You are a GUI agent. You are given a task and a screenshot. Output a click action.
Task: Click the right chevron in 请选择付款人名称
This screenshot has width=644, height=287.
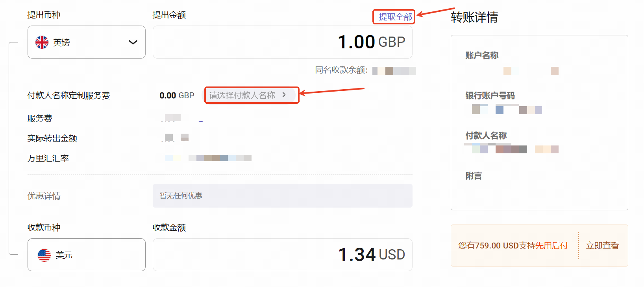[284, 95]
